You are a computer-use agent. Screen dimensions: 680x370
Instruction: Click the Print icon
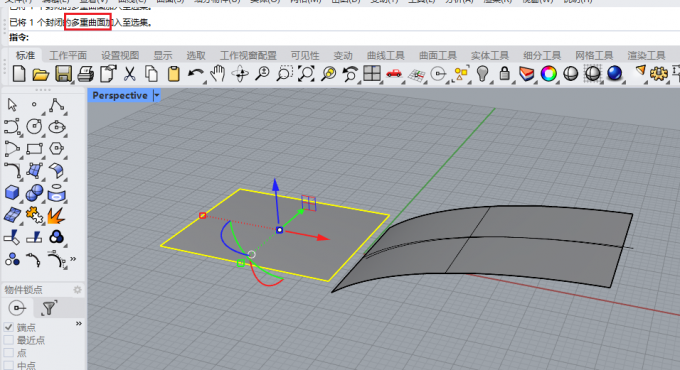coord(85,74)
